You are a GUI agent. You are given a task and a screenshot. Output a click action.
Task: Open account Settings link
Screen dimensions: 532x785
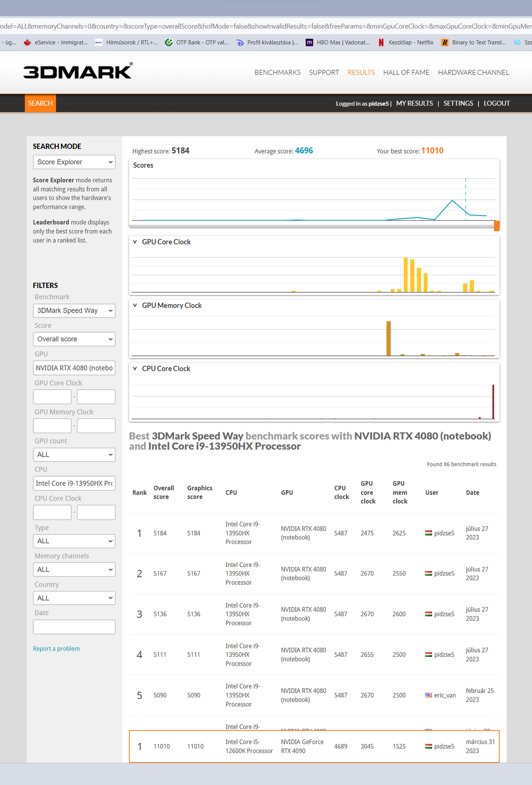pos(458,103)
